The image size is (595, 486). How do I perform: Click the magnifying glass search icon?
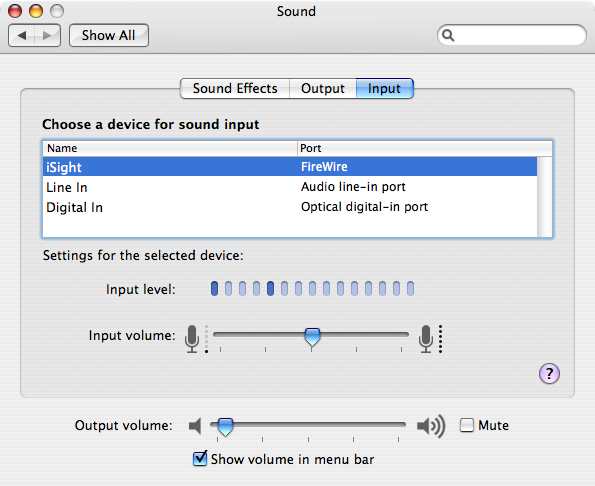[448, 35]
